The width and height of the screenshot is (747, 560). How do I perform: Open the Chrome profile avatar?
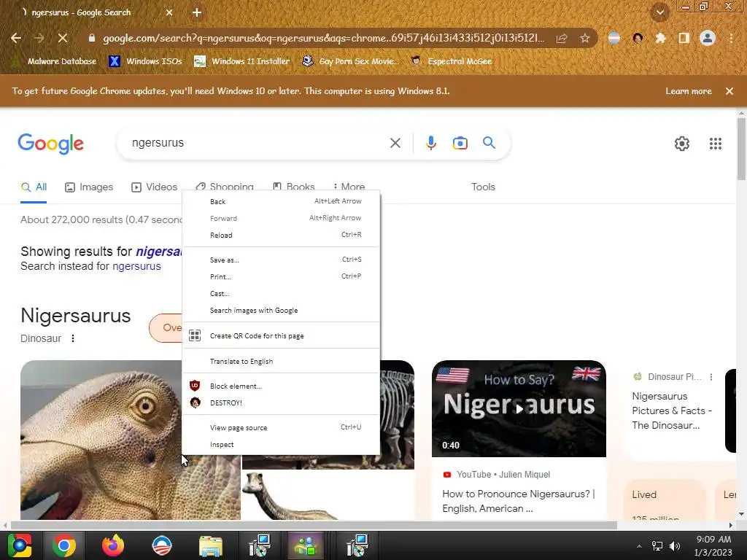coord(708,38)
